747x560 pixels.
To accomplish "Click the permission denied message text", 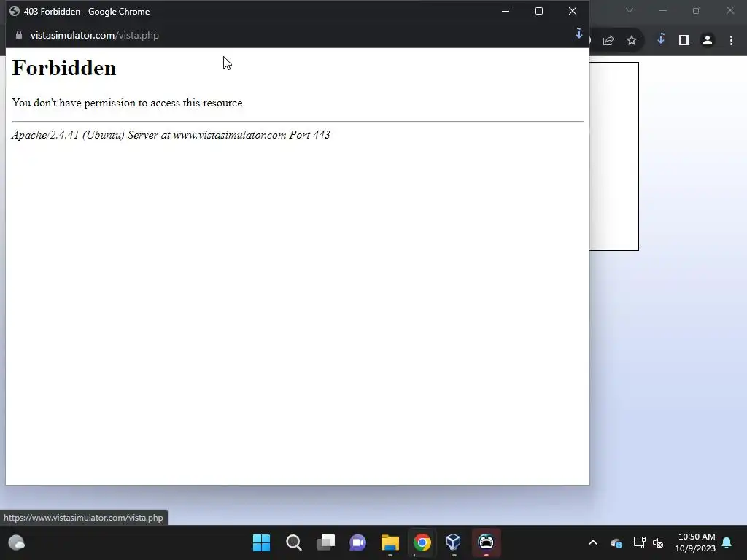I will 128,103.
